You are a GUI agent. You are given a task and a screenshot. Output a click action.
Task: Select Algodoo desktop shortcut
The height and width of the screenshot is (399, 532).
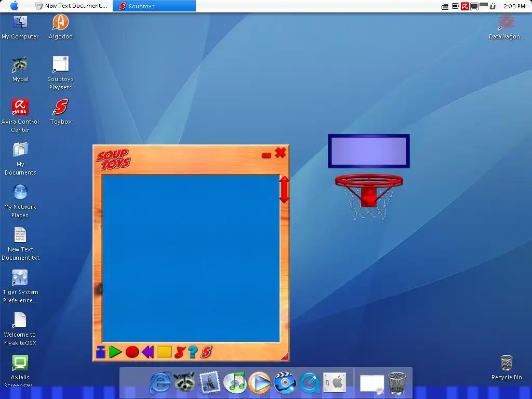point(60,27)
